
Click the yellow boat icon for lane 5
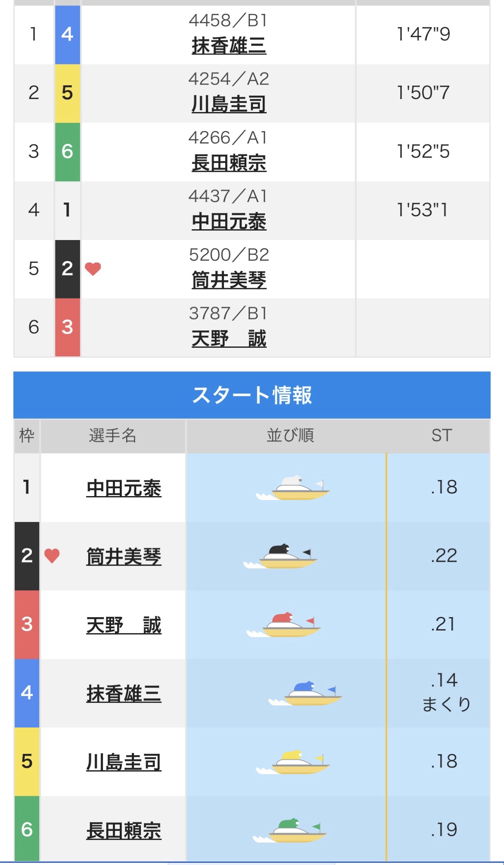(293, 762)
